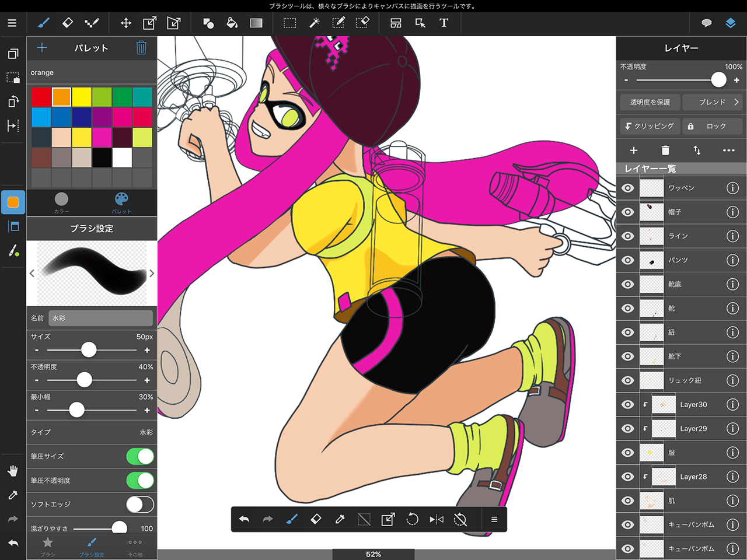The height and width of the screenshot is (560, 747).
Task: Open the Text tool
Action: click(444, 23)
